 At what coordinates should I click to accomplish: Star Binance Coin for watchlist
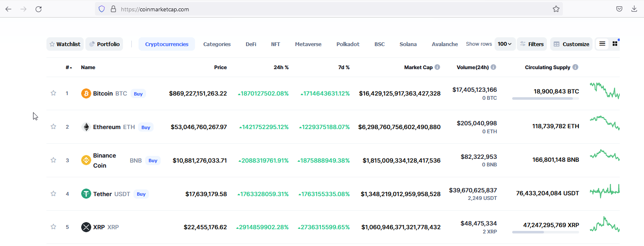click(x=53, y=160)
